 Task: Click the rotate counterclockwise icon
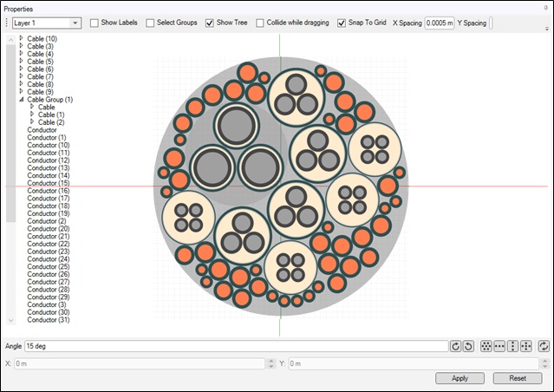coord(468,346)
